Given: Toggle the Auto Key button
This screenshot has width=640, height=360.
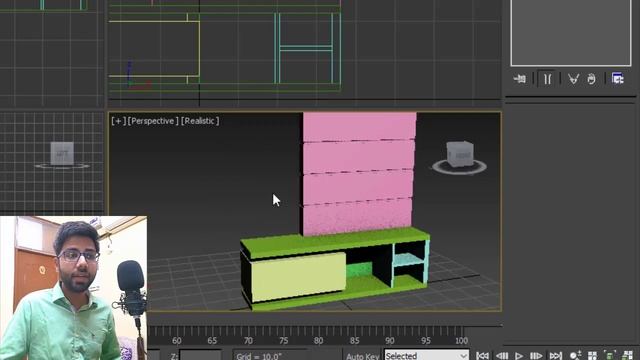Looking at the screenshot, I should [362, 356].
